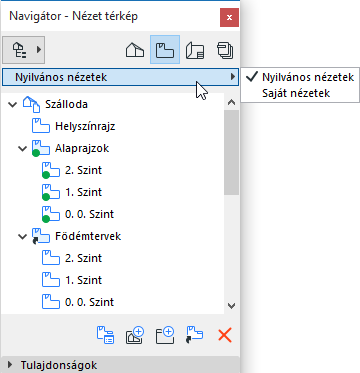Select 2. Szint under Födémtervek
The height and width of the screenshot is (373, 360).
point(83,258)
